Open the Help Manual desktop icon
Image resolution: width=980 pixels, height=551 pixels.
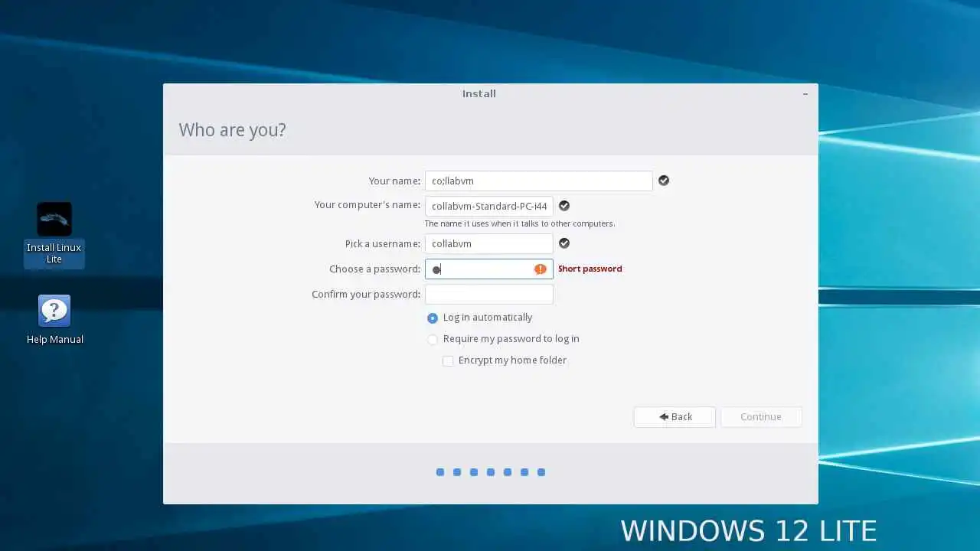point(54,320)
